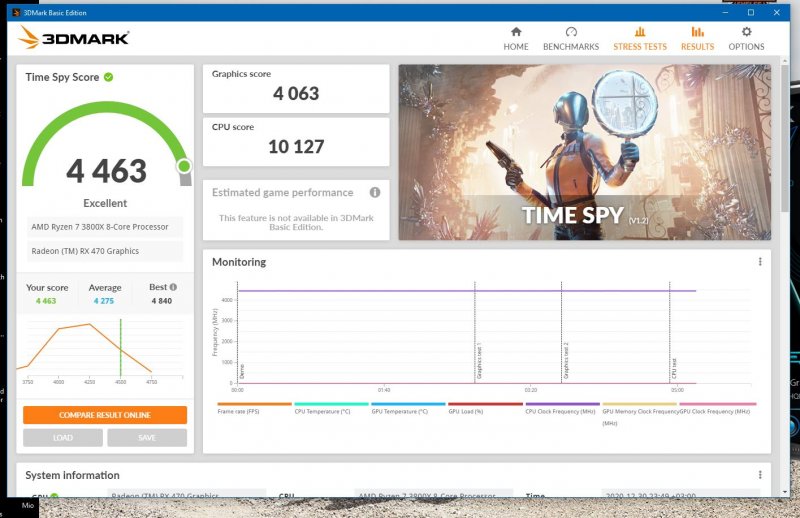Viewport: 800px width, 518px height.
Task: Click the Excellent rating label
Action: pos(105,203)
